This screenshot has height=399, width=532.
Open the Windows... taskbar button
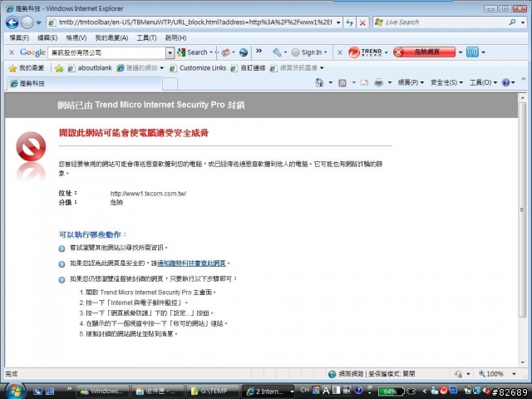click(x=103, y=392)
